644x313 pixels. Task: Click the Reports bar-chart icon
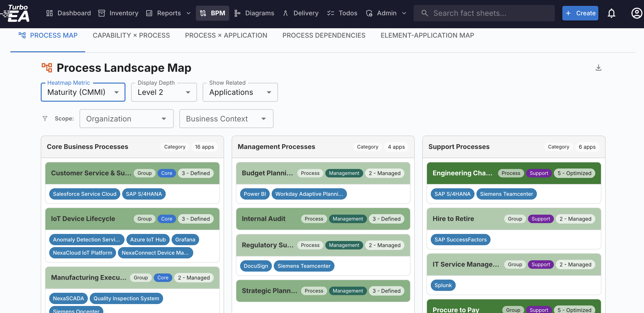point(149,13)
